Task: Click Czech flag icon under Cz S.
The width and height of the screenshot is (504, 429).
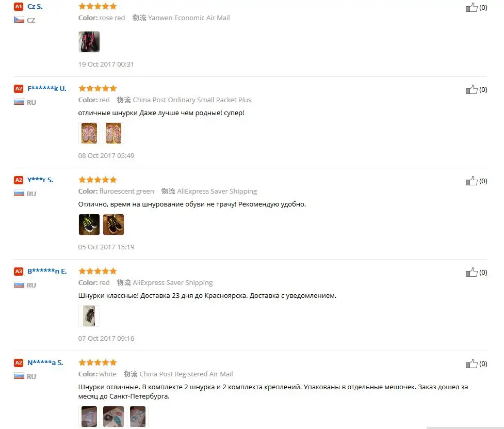Action: (x=19, y=20)
